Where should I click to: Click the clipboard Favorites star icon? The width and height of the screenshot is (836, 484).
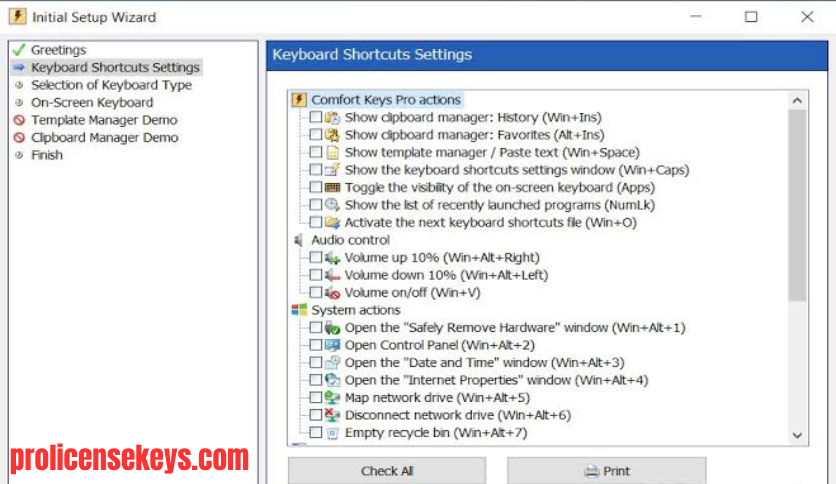[x=332, y=135]
